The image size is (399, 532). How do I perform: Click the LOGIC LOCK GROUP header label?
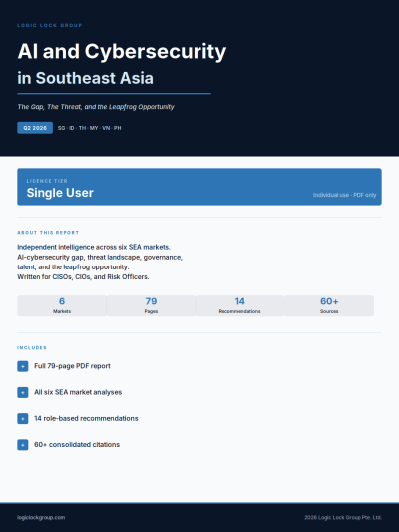(x=50, y=25)
